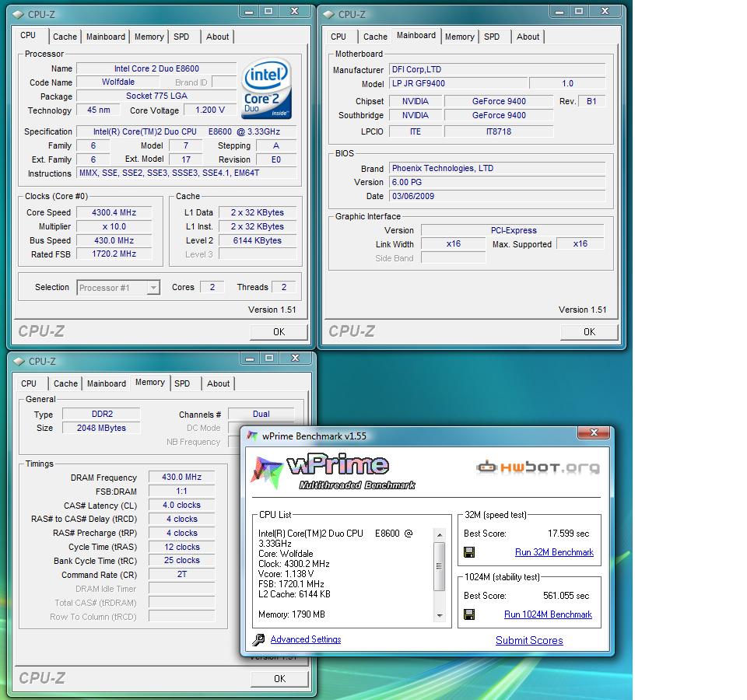The width and height of the screenshot is (747, 700).
Task: Click the CPU List scroll down arrow
Action: (439, 616)
